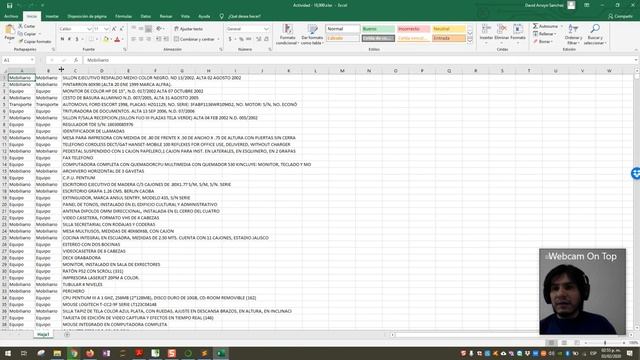Add a new sheet with the plus button

pos(67,334)
